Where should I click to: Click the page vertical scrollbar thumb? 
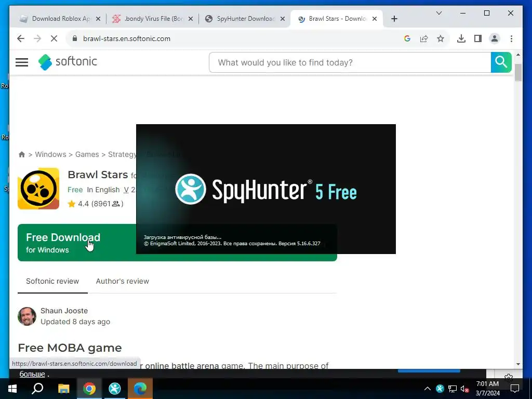[x=518, y=72]
